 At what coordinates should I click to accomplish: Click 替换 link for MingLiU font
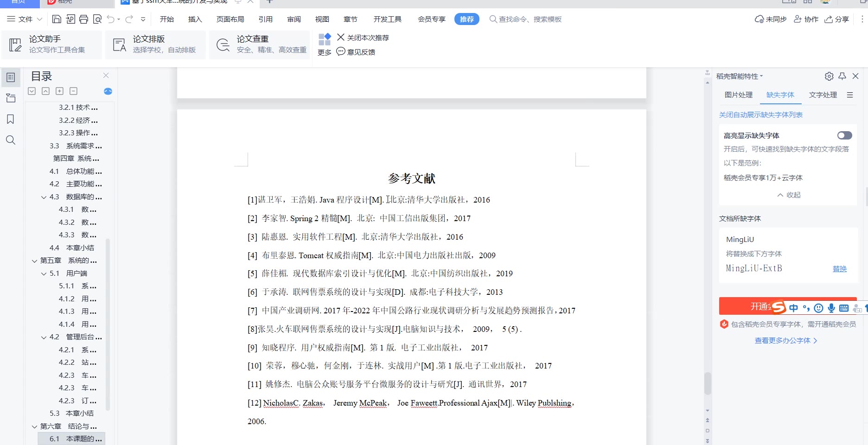click(840, 268)
